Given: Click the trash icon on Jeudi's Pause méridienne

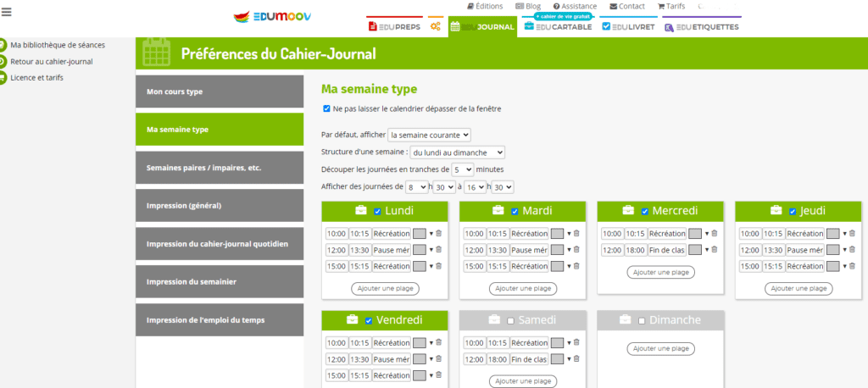Looking at the screenshot, I should [851, 250].
